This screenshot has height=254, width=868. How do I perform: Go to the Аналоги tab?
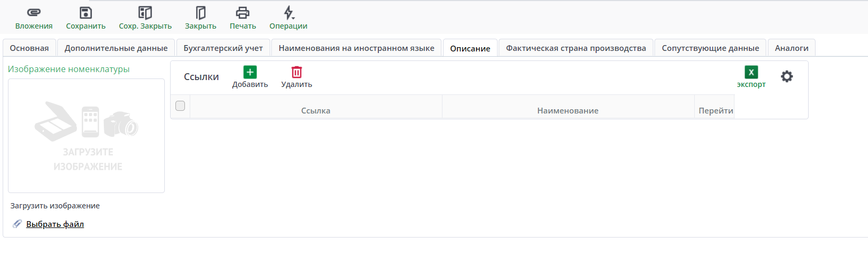[791, 48]
